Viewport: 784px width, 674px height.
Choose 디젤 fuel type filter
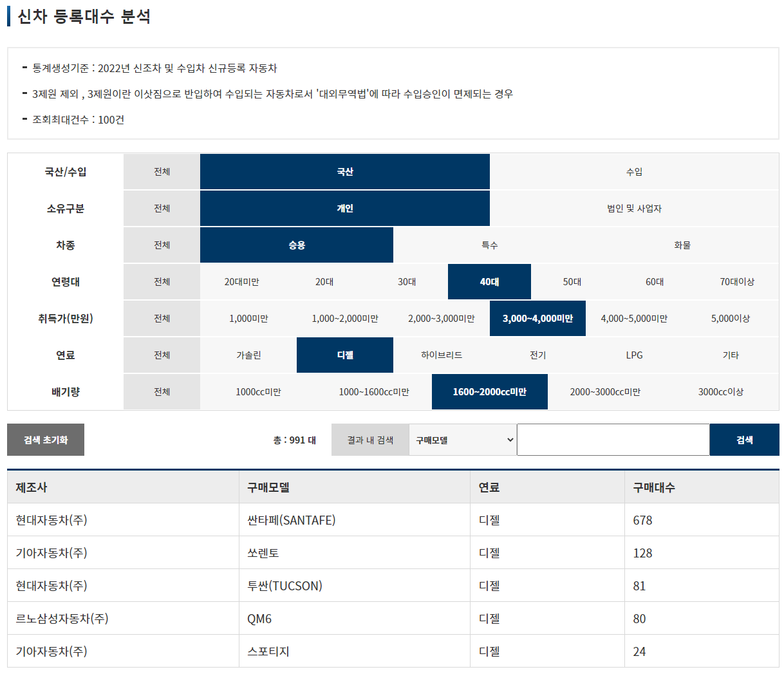(345, 355)
